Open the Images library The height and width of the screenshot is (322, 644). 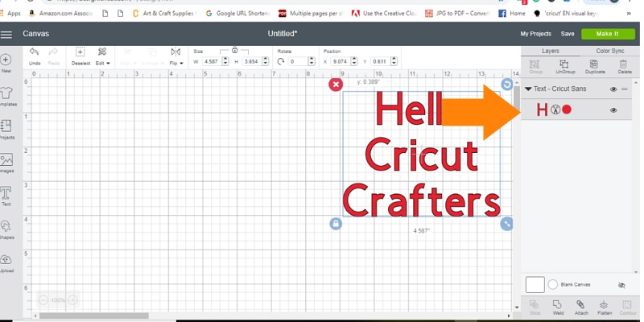[6, 163]
